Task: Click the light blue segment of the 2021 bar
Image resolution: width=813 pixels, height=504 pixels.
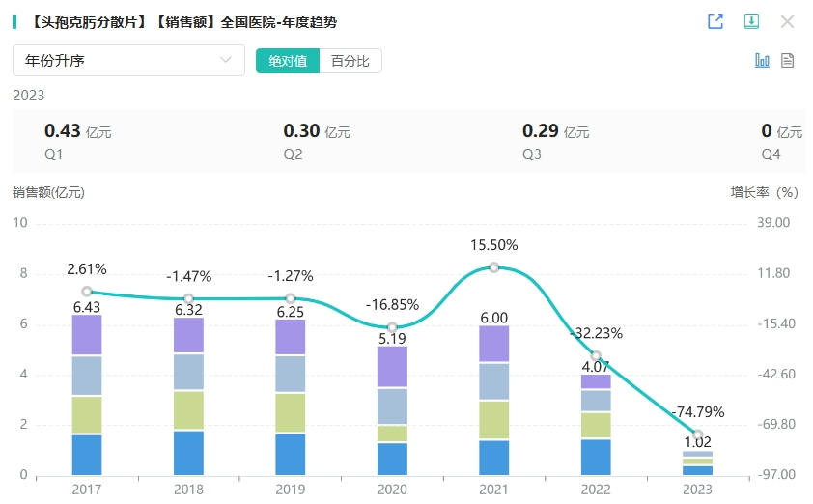Action: click(494, 381)
